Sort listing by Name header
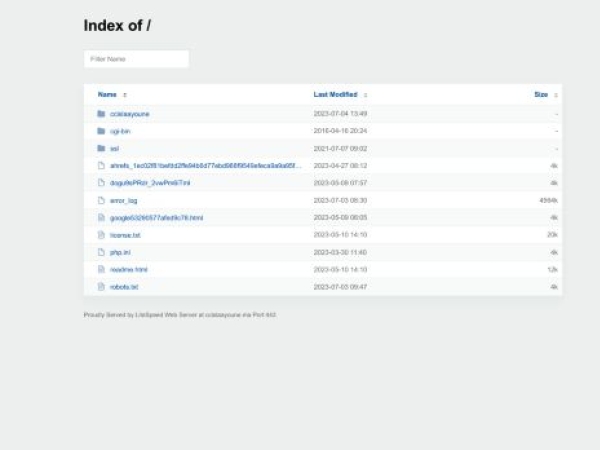 pos(107,95)
